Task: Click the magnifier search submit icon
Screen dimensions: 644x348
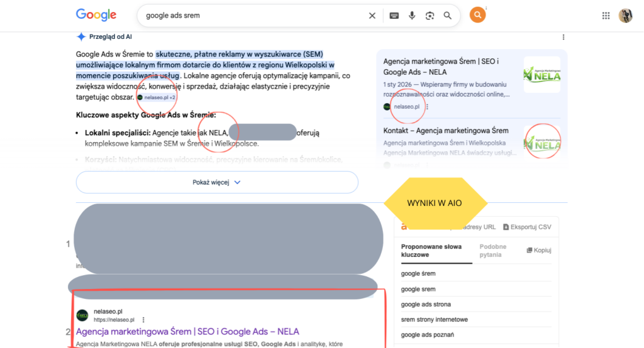Action: 447,16
